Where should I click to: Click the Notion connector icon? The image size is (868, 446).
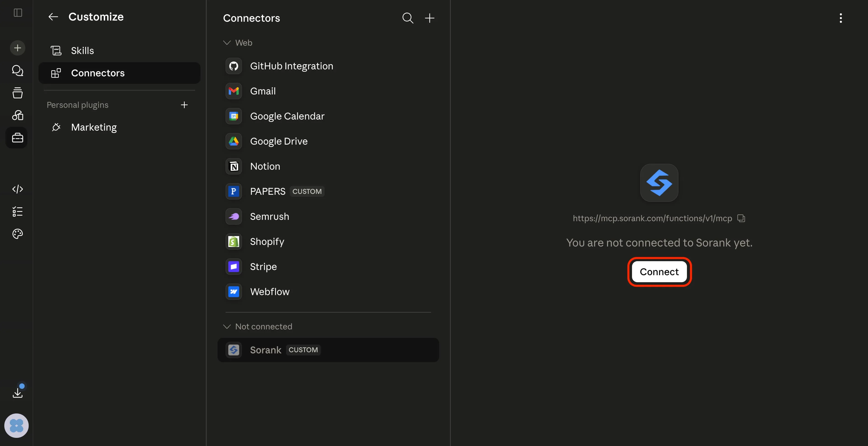[234, 167]
